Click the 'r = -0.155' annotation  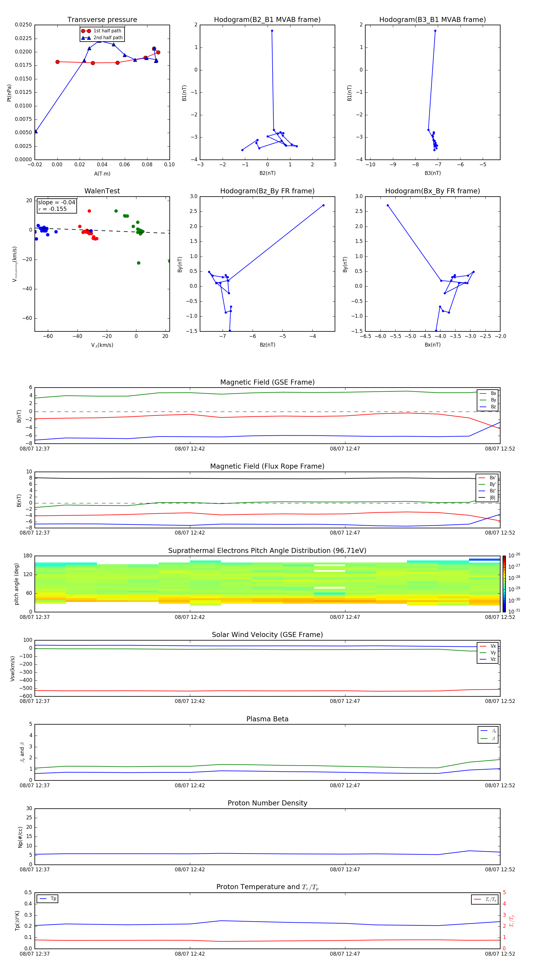[x=53, y=209]
